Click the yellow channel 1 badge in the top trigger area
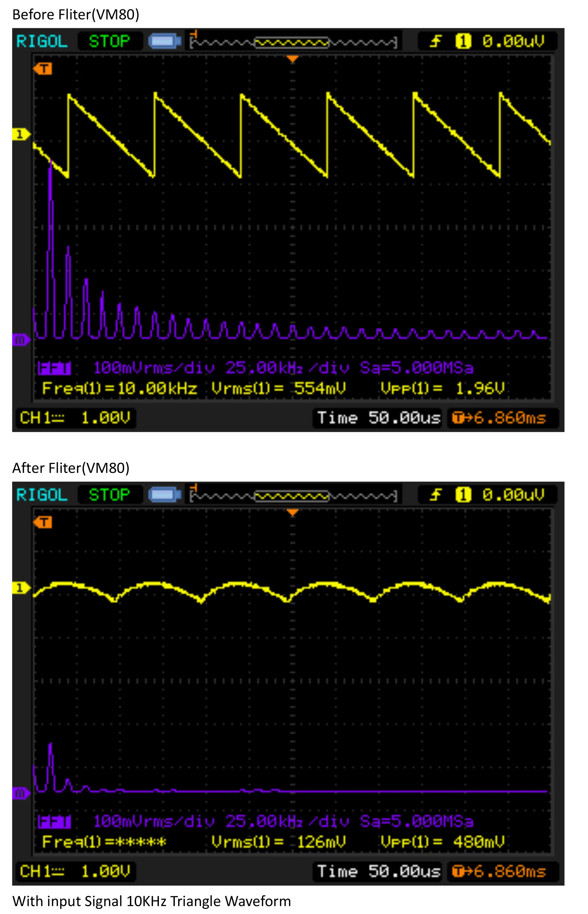588x914 pixels. (463, 41)
